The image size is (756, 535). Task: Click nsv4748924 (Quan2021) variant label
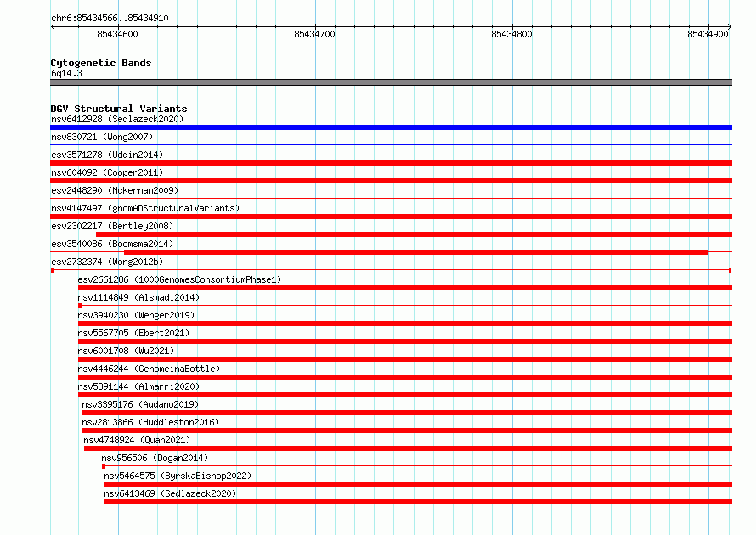coord(137,440)
